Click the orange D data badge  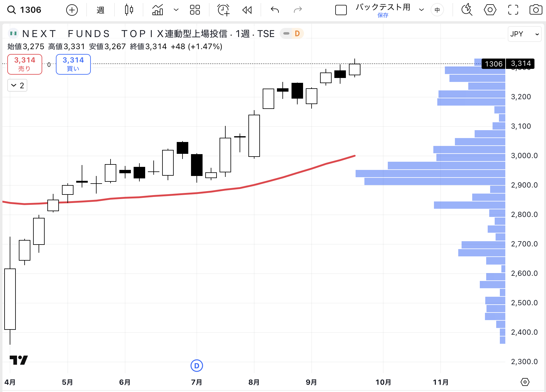click(x=297, y=33)
